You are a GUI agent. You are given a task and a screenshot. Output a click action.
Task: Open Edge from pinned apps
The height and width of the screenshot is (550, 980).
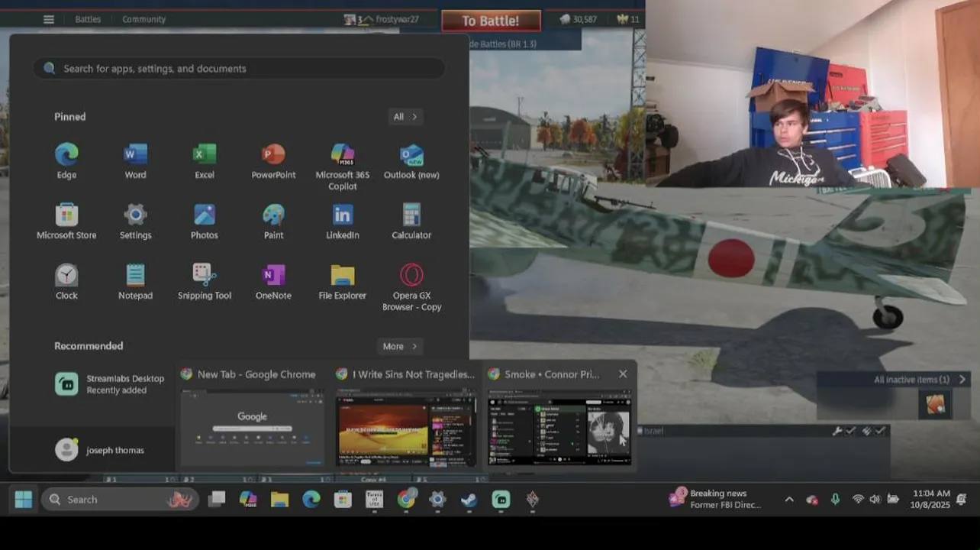pyautogui.click(x=66, y=161)
